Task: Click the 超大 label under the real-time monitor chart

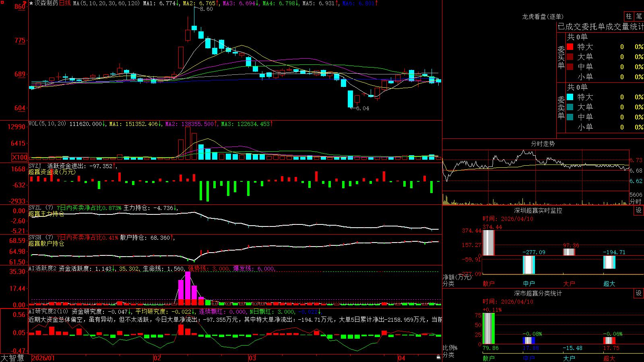Action: (x=609, y=284)
